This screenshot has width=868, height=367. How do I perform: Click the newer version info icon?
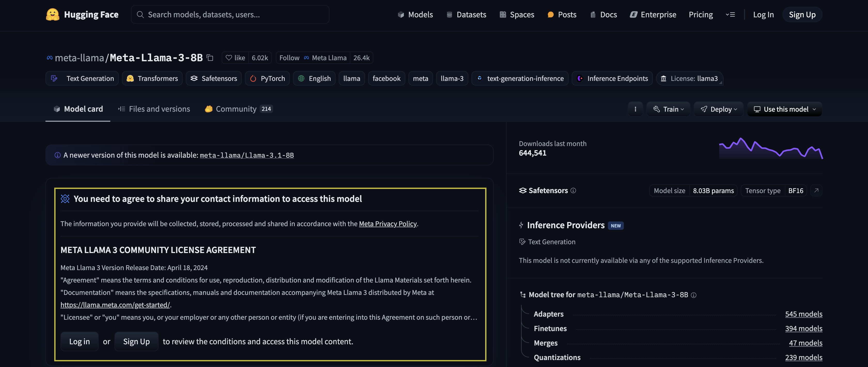pos(58,155)
